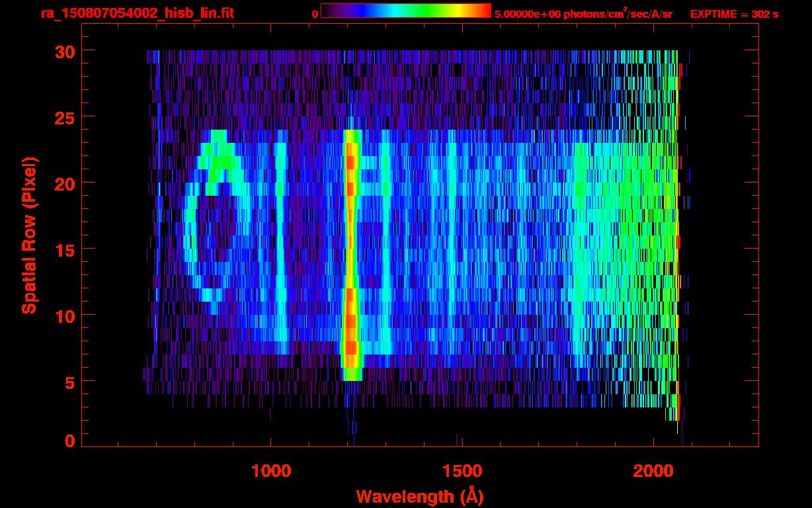812x508 pixels.
Task: Click the bright red emission line near 1216 Å
Action: [x=351, y=255]
